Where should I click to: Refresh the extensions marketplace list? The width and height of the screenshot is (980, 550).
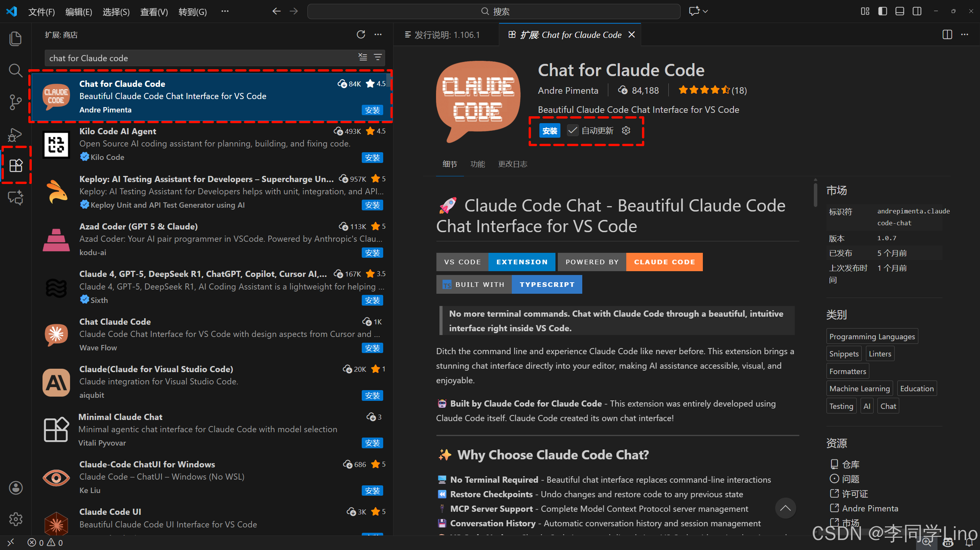(x=361, y=35)
